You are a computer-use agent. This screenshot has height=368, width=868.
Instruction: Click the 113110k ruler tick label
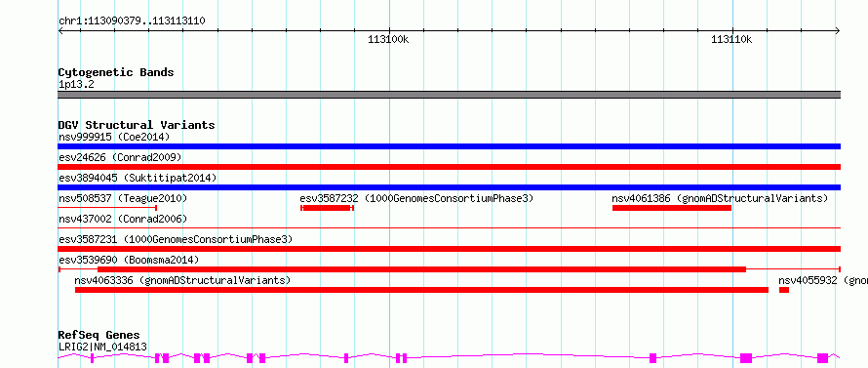tap(731, 39)
